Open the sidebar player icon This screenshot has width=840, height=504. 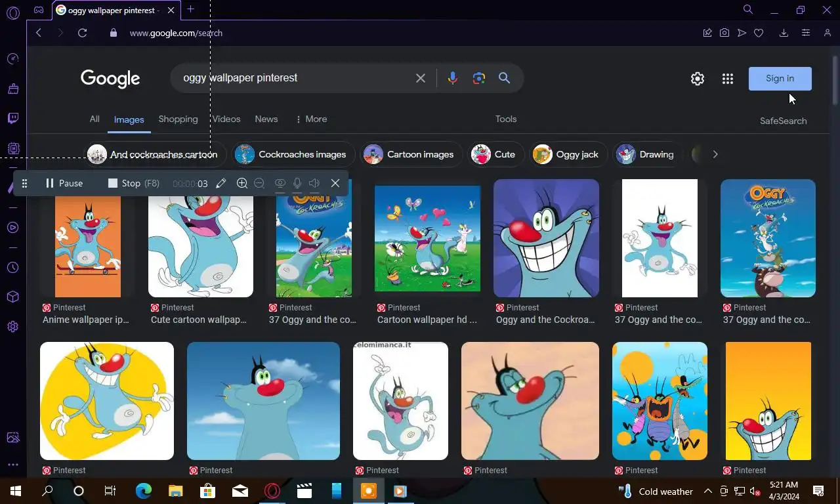(x=12, y=228)
